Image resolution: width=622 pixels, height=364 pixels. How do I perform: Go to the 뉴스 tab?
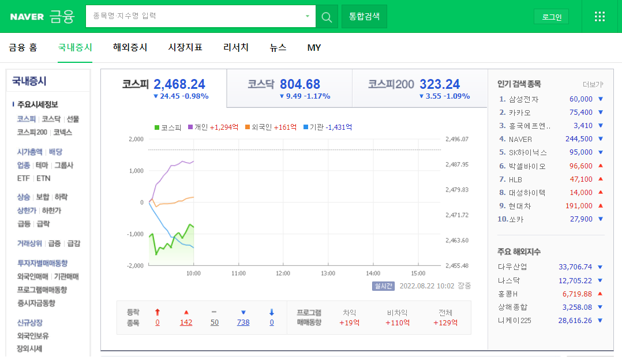[278, 47]
